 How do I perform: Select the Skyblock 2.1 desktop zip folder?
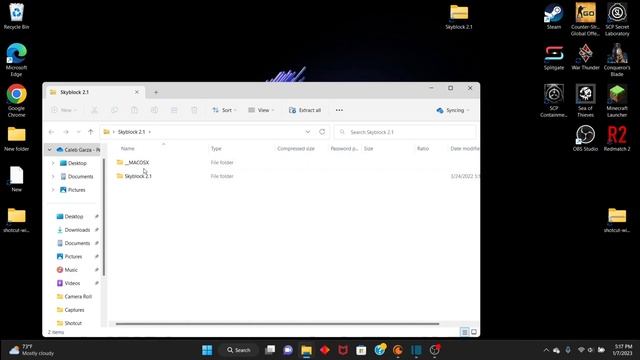(459, 16)
